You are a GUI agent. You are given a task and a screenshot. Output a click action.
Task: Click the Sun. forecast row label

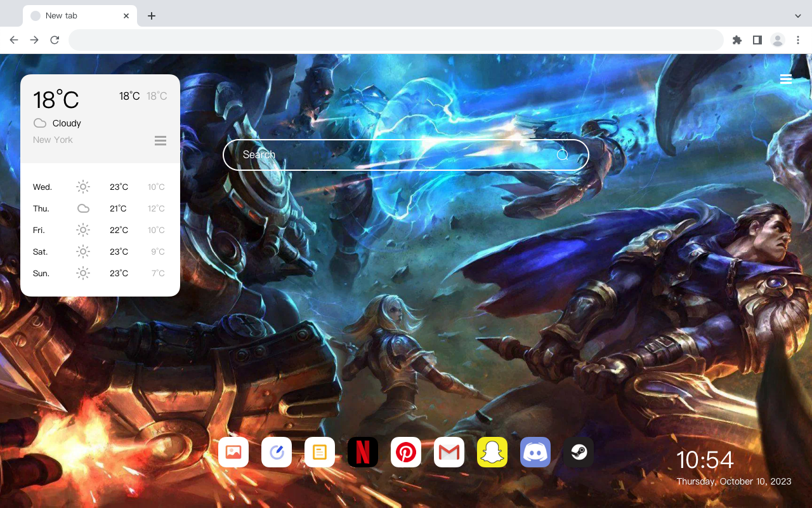tap(41, 273)
